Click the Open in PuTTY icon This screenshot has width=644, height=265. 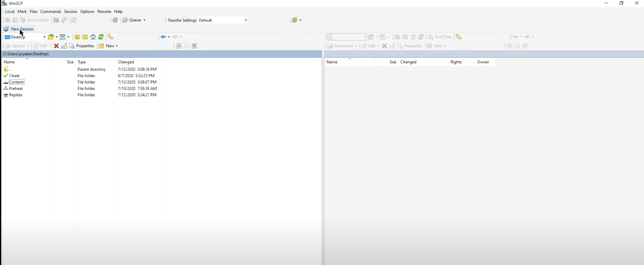(64, 20)
